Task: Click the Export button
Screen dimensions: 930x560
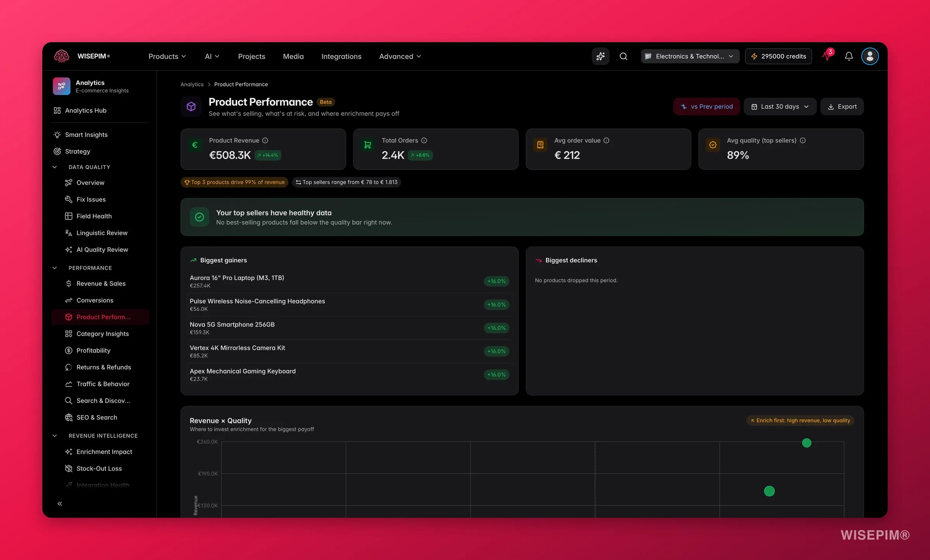Action: tap(842, 106)
